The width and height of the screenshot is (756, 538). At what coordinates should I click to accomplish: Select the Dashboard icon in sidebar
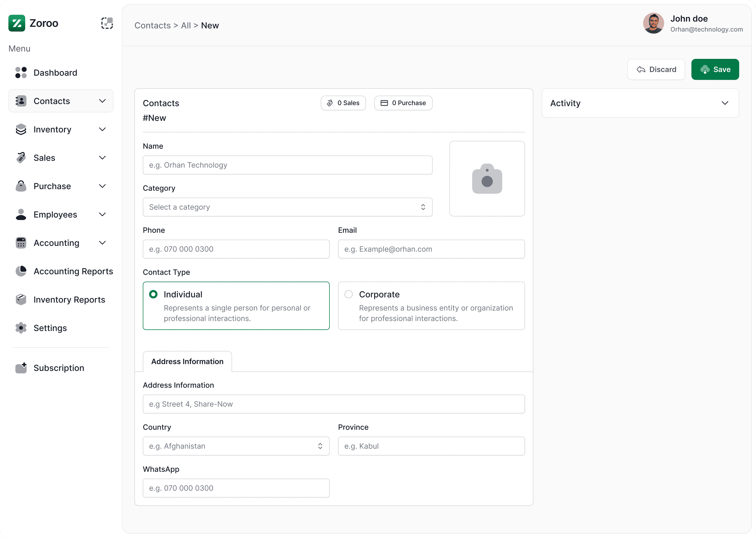(21, 72)
